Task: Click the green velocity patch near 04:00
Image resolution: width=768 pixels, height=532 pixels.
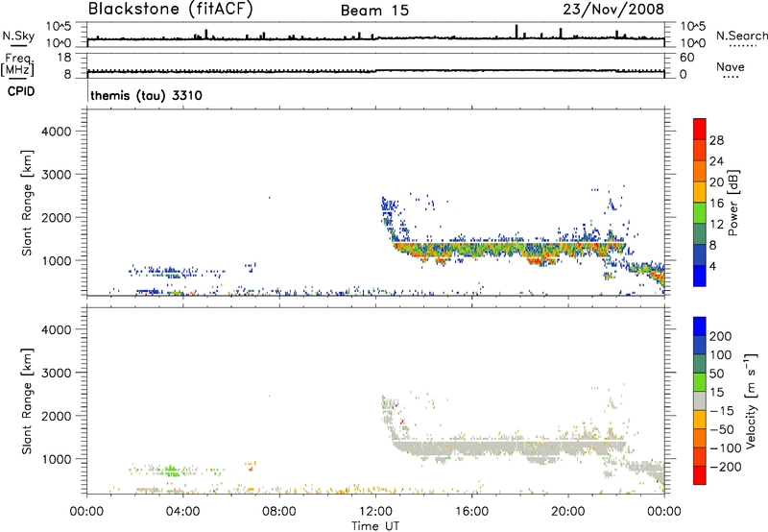Action: (172, 472)
